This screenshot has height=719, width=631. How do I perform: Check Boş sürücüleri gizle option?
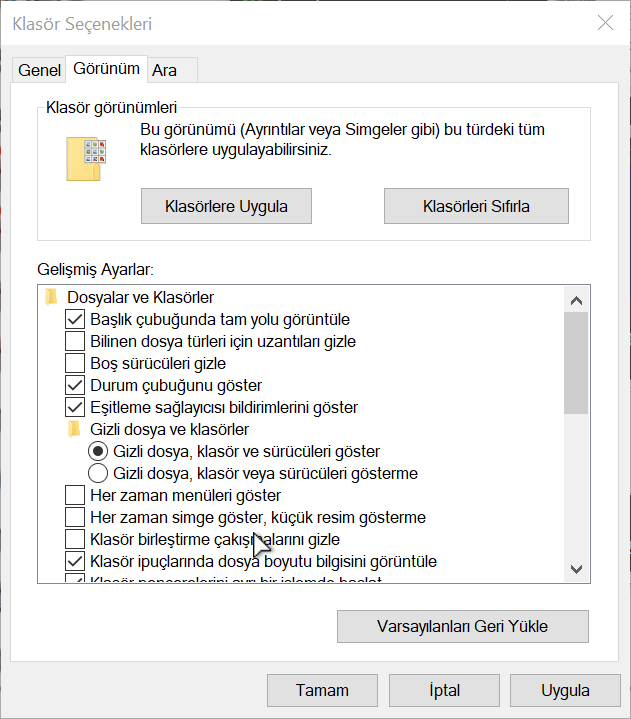(75, 363)
